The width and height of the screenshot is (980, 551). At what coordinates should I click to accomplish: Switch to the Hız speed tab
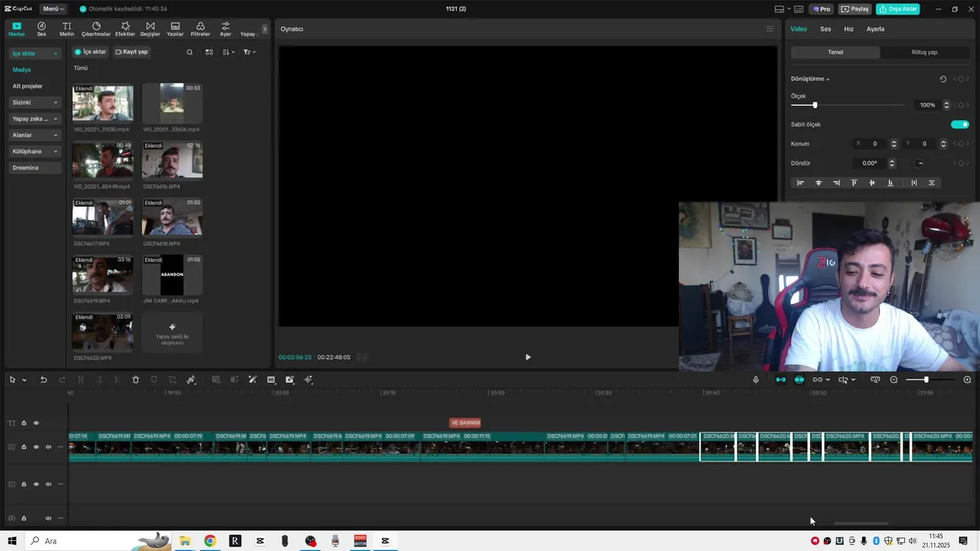(848, 29)
